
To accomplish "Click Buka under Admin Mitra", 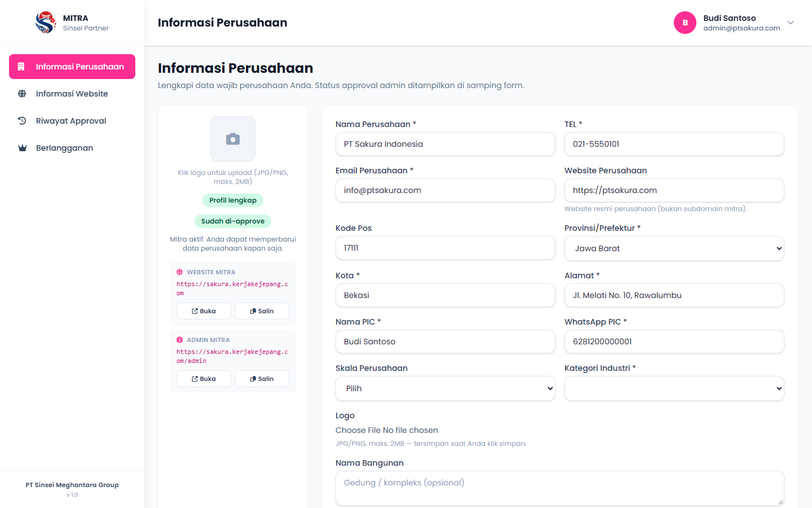I will pyautogui.click(x=204, y=379).
